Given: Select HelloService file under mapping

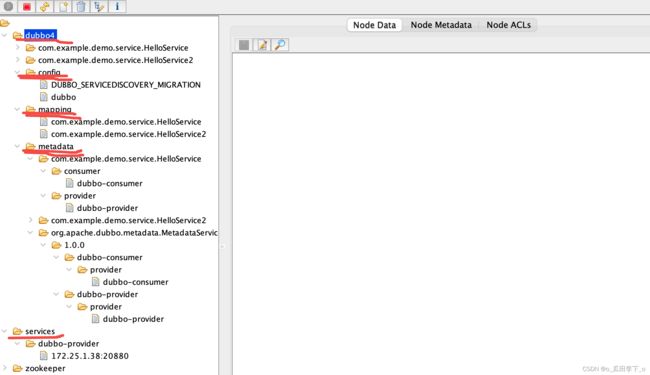Looking at the screenshot, I should (126, 121).
